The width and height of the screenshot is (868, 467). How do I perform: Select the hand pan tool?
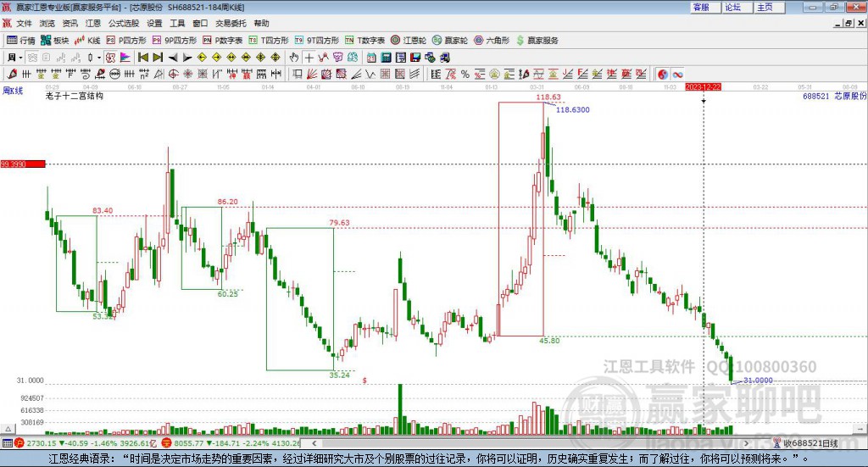(294, 58)
